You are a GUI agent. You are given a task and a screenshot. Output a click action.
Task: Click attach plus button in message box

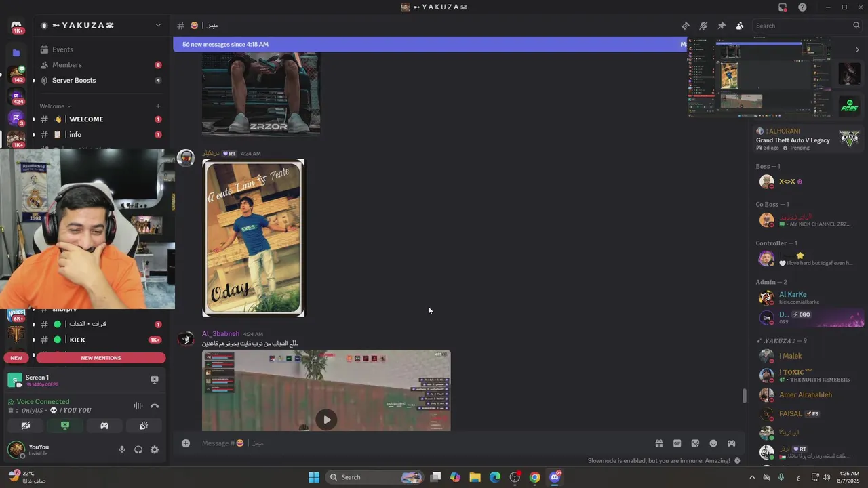click(186, 443)
